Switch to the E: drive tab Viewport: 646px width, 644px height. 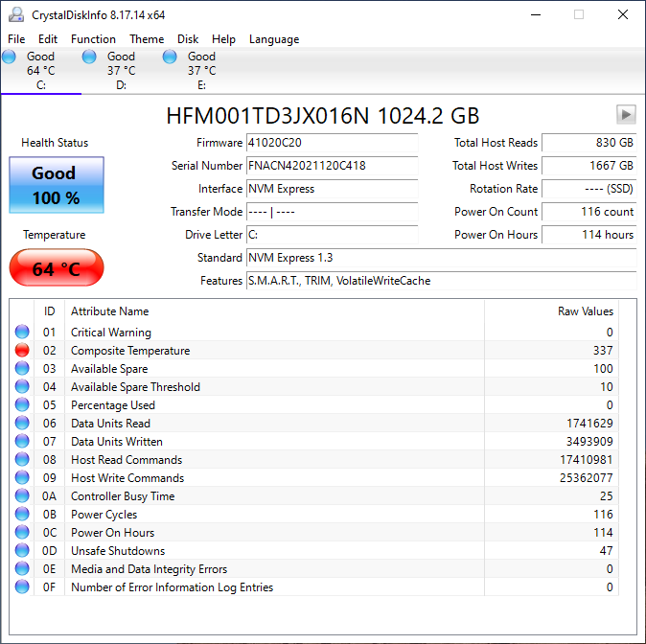point(201,71)
